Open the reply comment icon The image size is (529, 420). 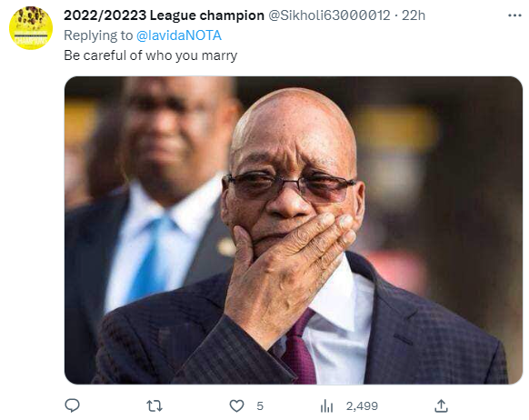click(x=72, y=405)
